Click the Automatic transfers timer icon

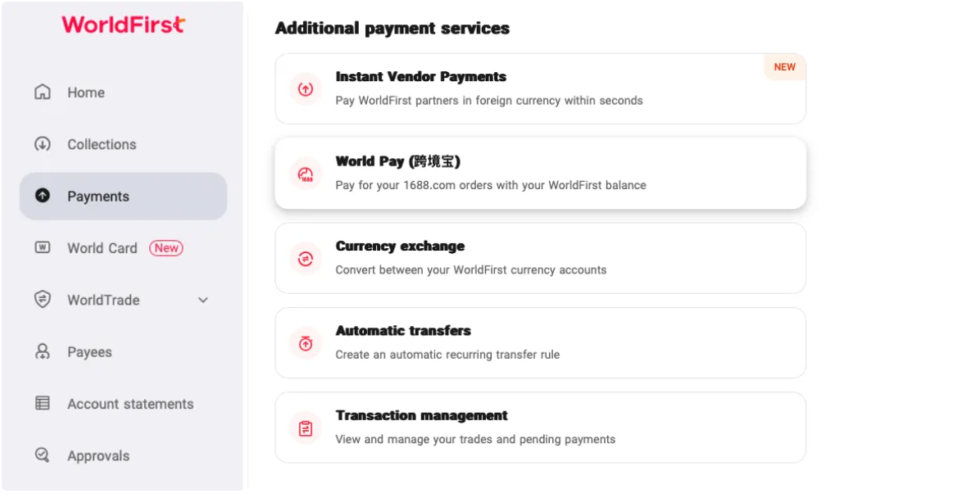pos(306,343)
